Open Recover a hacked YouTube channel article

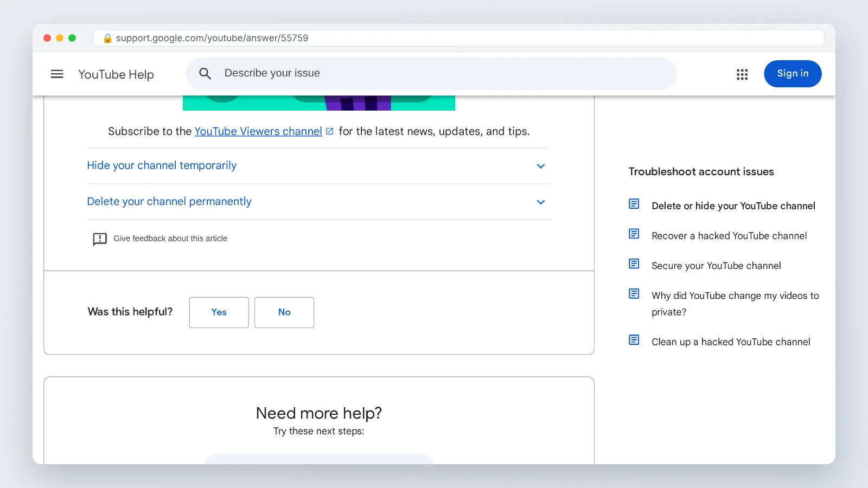coord(729,236)
